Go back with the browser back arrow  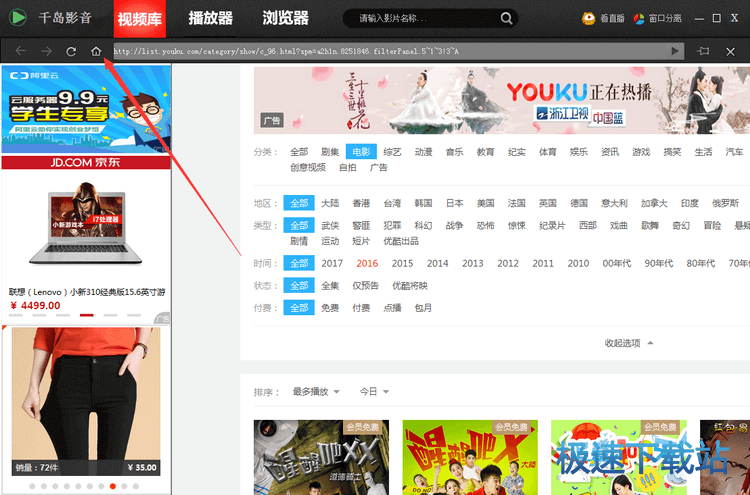[x=21, y=51]
